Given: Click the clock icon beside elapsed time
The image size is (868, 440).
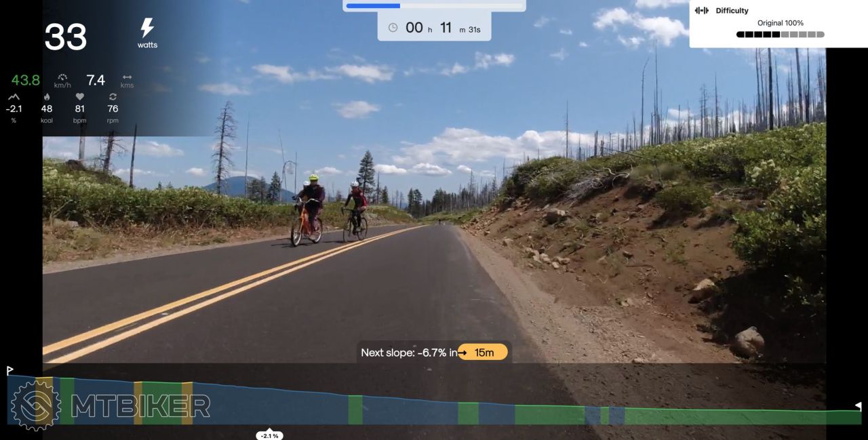Looking at the screenshot, I should [393, 28].
